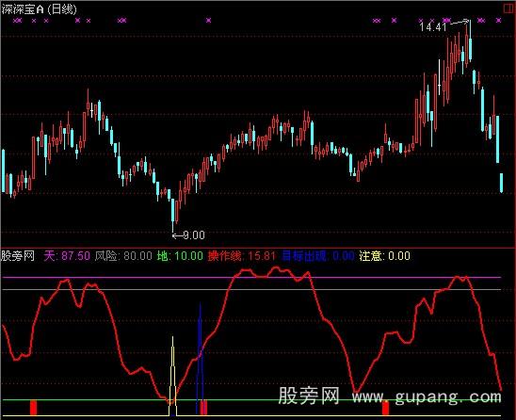
Task: Click the lowest candlestick above the 9.00 label
Action: (x=172, y=215)
